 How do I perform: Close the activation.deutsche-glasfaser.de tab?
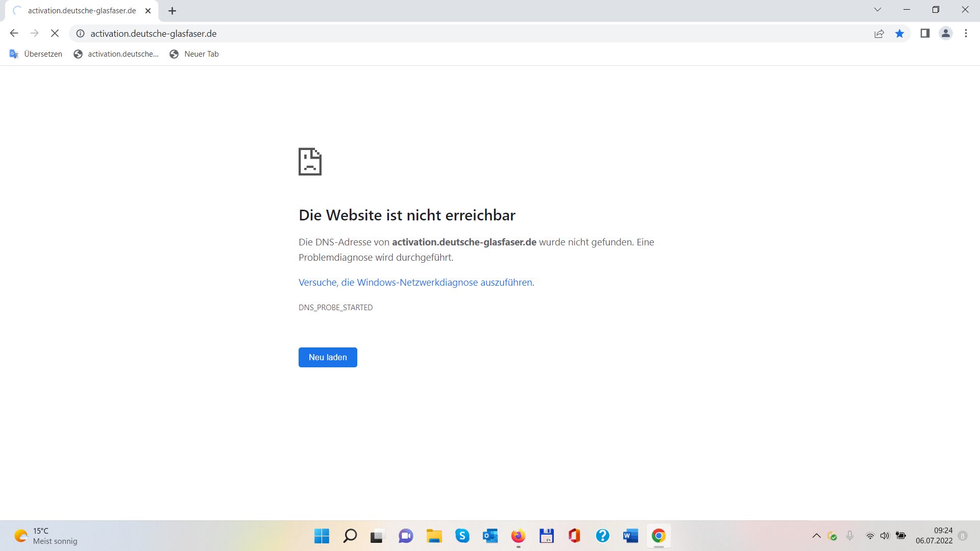pos(148,11)
